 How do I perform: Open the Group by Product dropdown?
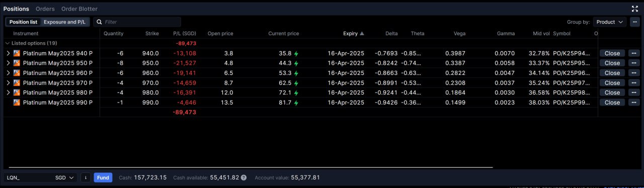[x=609, y=22]
